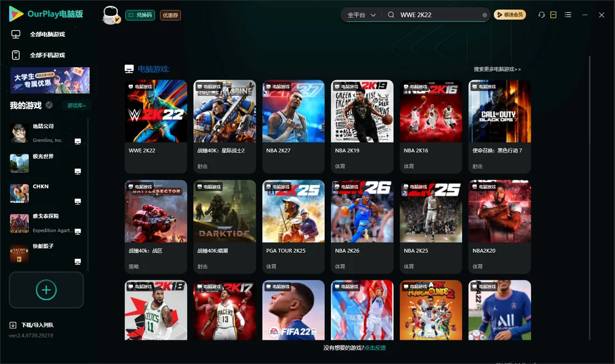Viewport: 615px width, 364px height.
Task: Open 下载/导入列队 download queue
Action: 32,325
